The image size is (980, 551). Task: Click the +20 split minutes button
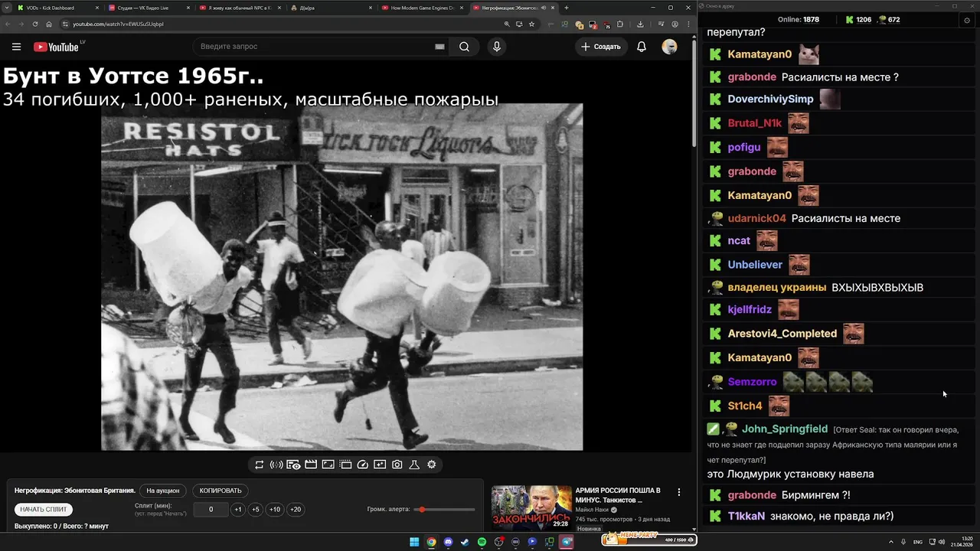[296, 510]
